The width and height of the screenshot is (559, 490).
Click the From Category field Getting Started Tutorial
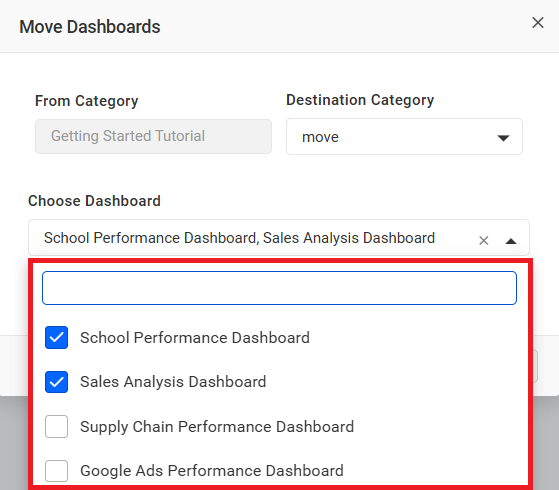153,137
